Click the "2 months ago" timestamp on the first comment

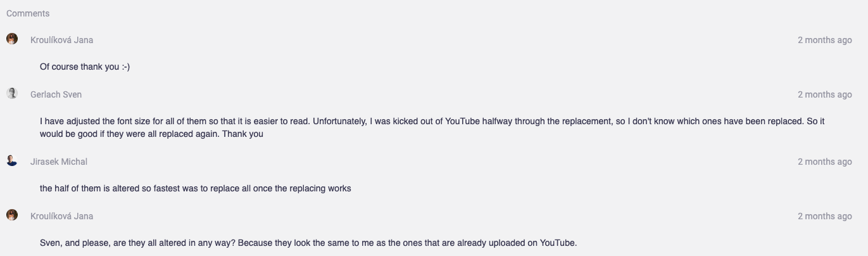[x=824, y=40]
